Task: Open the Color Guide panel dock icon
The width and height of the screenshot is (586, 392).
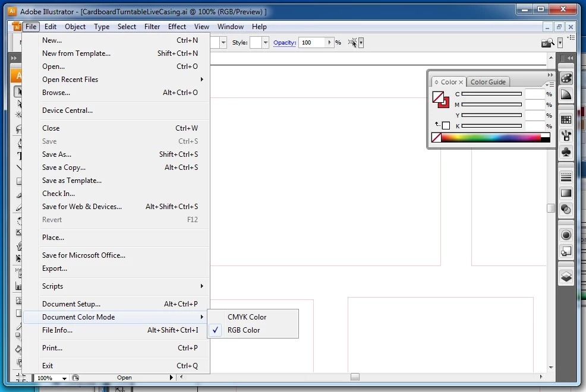Action: point(566,95)
